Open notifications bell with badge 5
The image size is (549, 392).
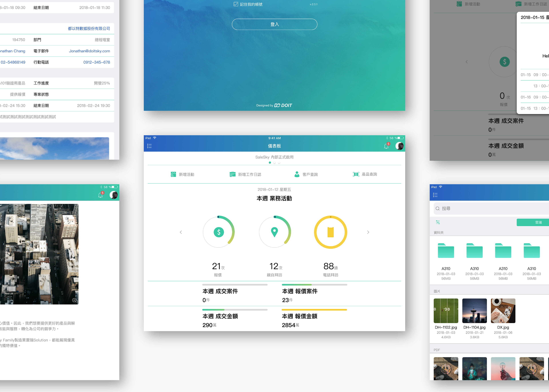point(386,146)
